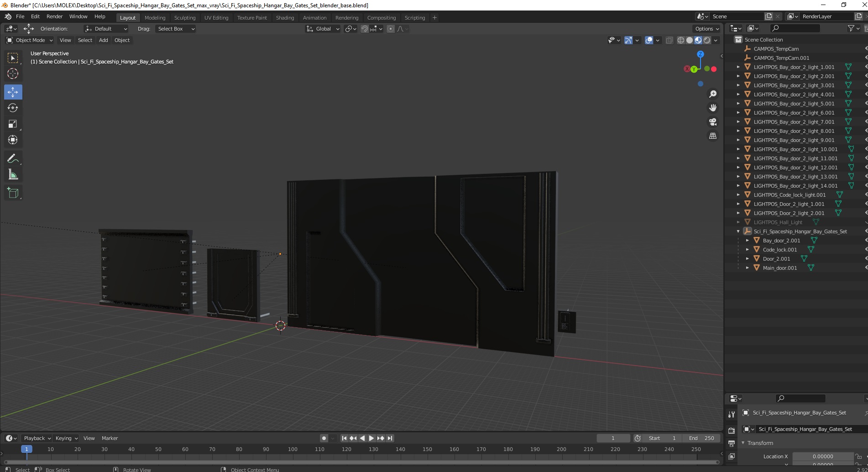Choose the Rotate tool
The width and height of the screenshot is (868, 472).
[13, 108]
